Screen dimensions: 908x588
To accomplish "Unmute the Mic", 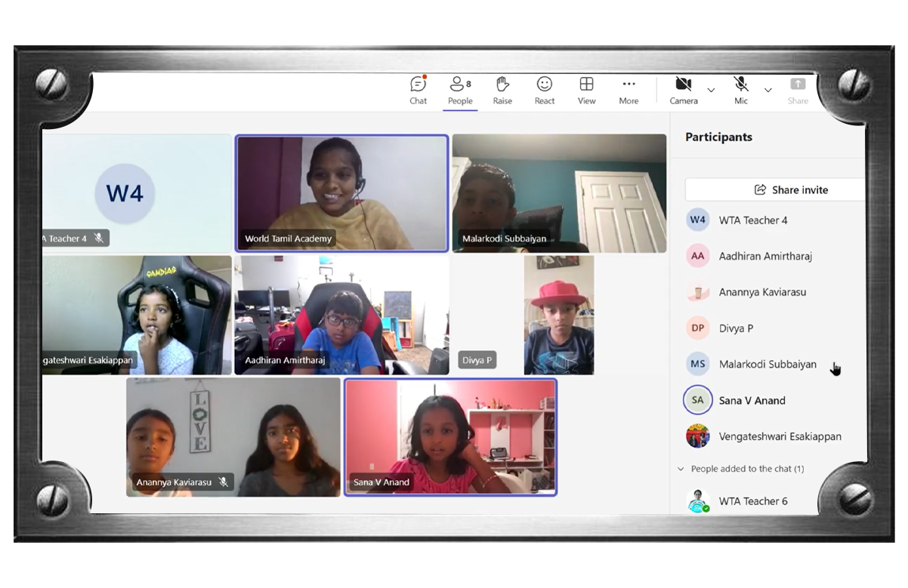I will click(x=741, y=90).
